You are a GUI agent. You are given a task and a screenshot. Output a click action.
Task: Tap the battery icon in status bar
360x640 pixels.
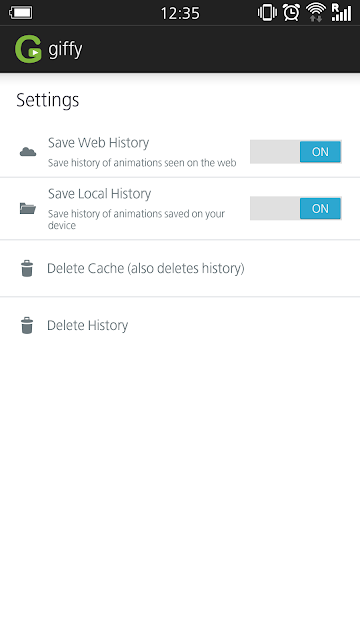pos(21,13)
